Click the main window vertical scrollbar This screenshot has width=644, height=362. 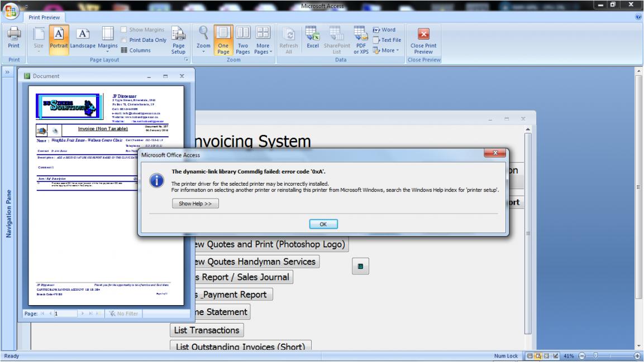638,208
